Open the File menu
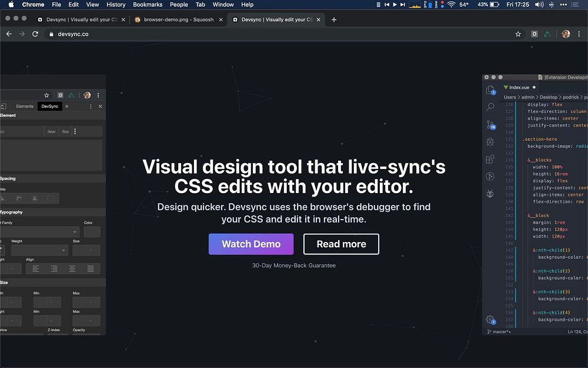Image resolution: width=588 pixels, height=368 pixels. tap(56, 5)
